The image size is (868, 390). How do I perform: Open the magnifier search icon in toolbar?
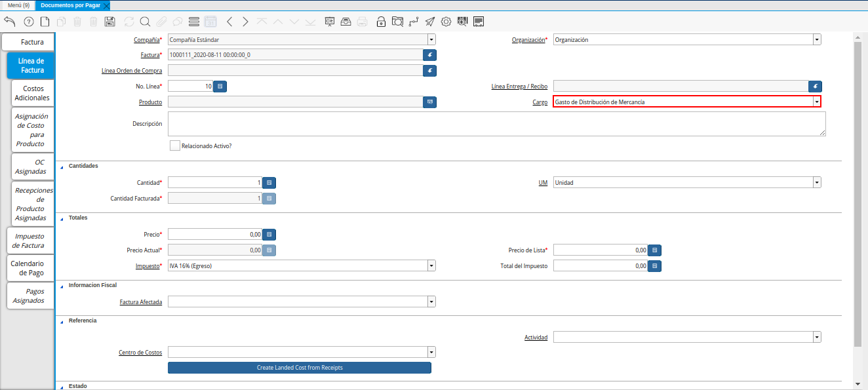pos(145,22)
